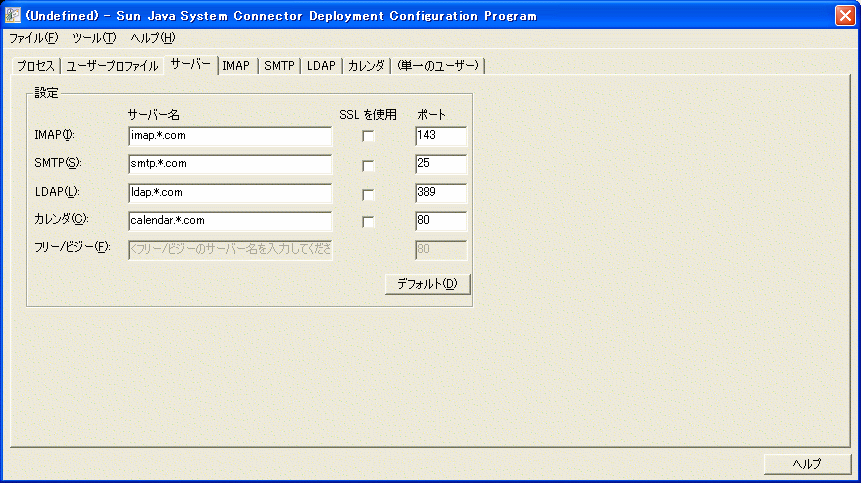Open the ツール(T) menu

(x=94, y=38)
